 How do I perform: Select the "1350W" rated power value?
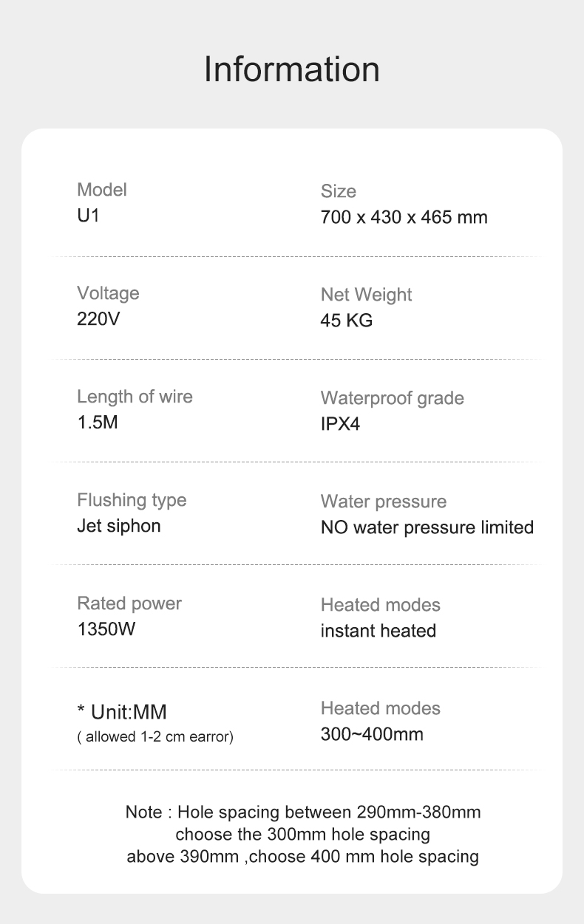point(106,630)
